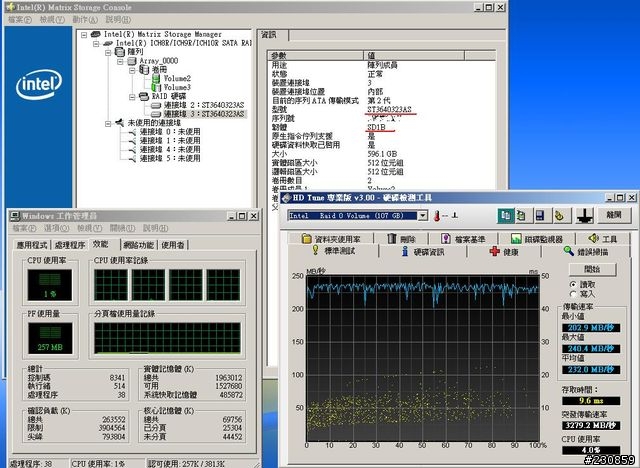This screenshot has width=640, height=468.
Task: Click the connector icon for 連接埠 4 未使用
Action: 131,149
